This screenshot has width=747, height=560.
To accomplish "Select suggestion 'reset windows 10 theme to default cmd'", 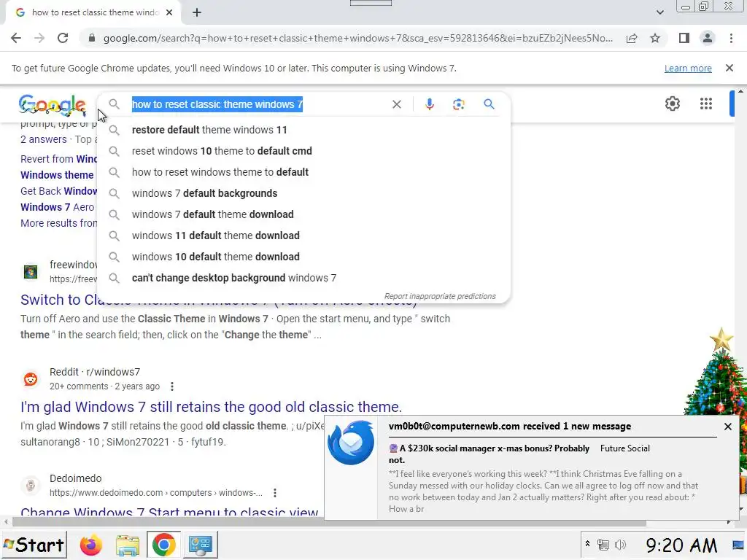I will (x=304, y=151).
